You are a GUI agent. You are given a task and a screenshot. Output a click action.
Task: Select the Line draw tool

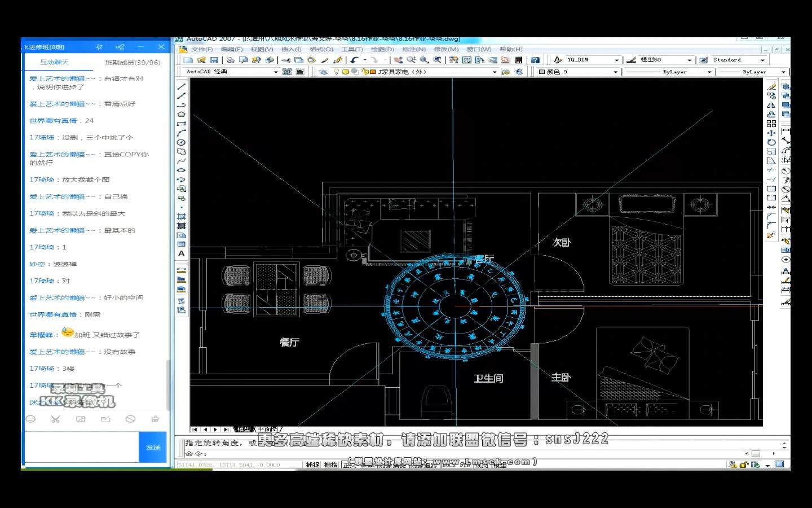tap(182, 87)
